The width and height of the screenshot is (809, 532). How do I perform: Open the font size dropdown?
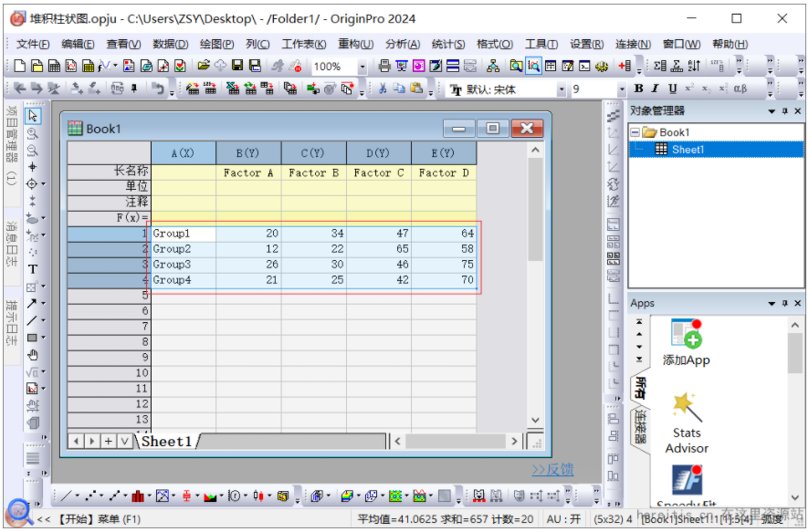622,89
